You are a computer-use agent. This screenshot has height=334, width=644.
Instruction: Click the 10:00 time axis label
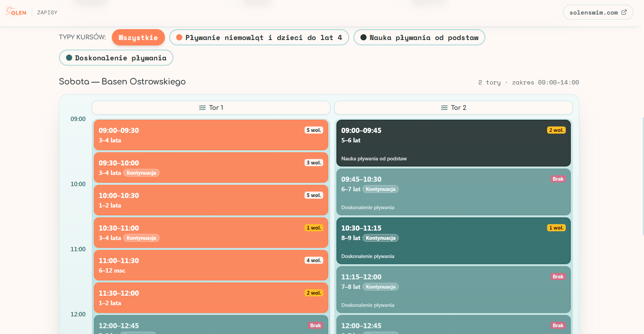(x=78, y=184)
